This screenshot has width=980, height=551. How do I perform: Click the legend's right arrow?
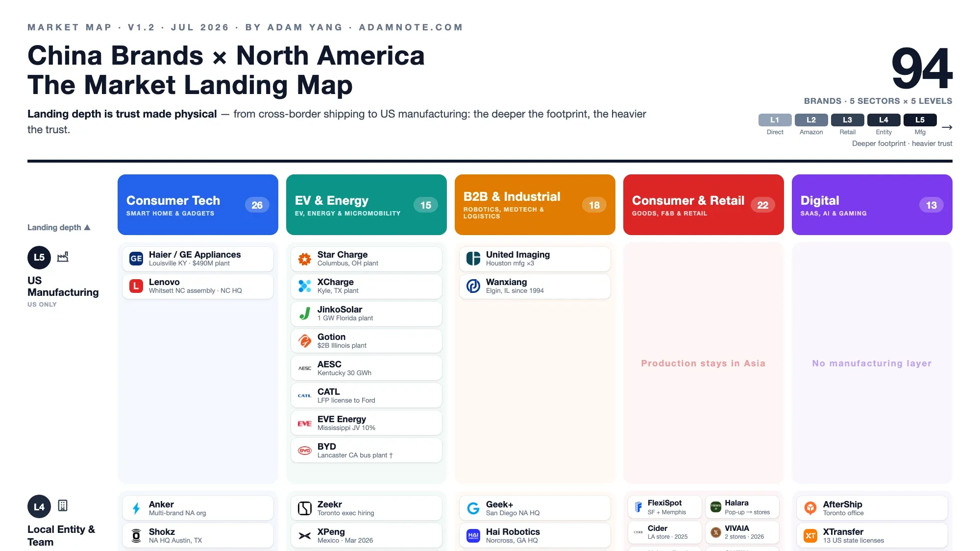[x=947, y=127]
